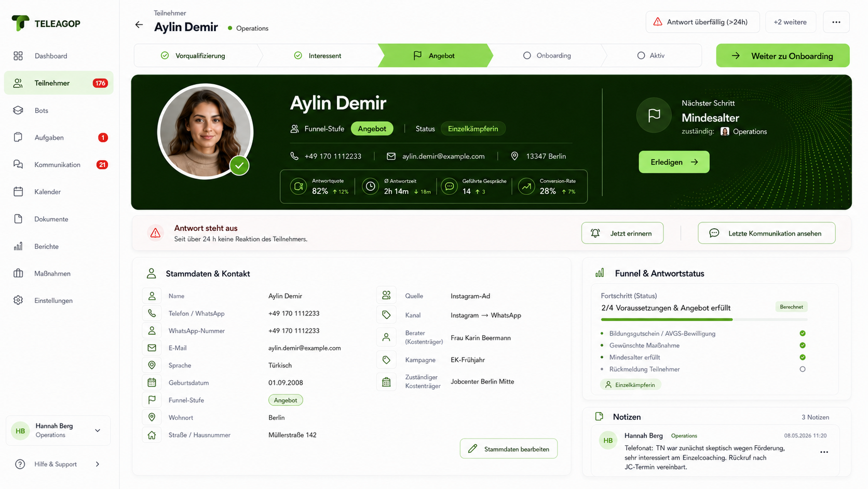
Task: Click the Berechnet badge
Action: [791, 307]
